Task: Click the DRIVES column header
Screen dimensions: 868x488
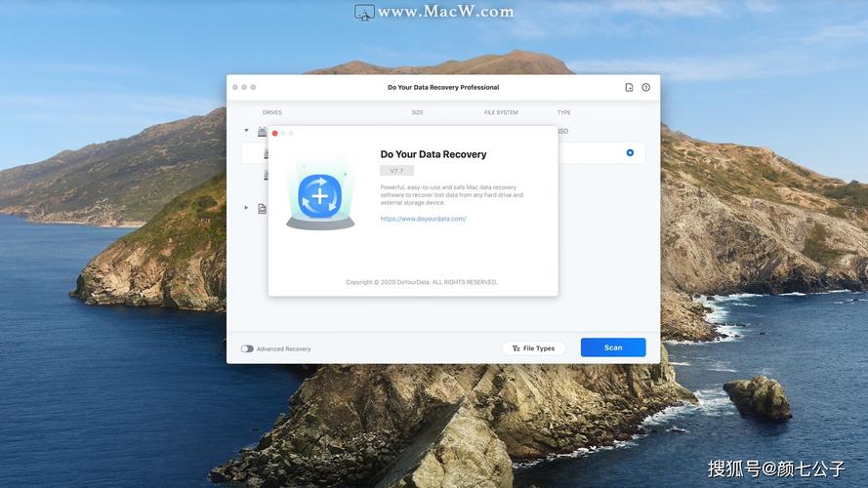Action: click(271, 112)
